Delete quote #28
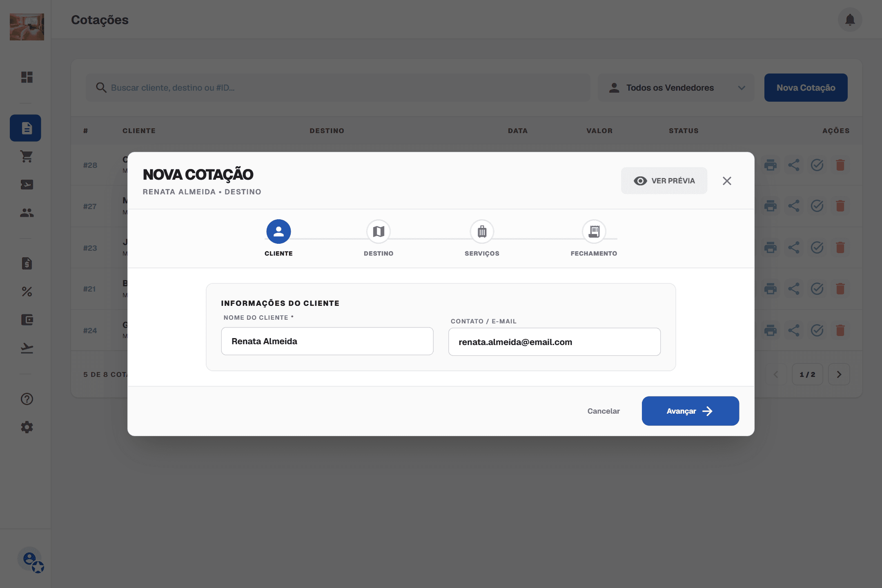This screenshot has width=882, height=588. [x=840, y=165]
